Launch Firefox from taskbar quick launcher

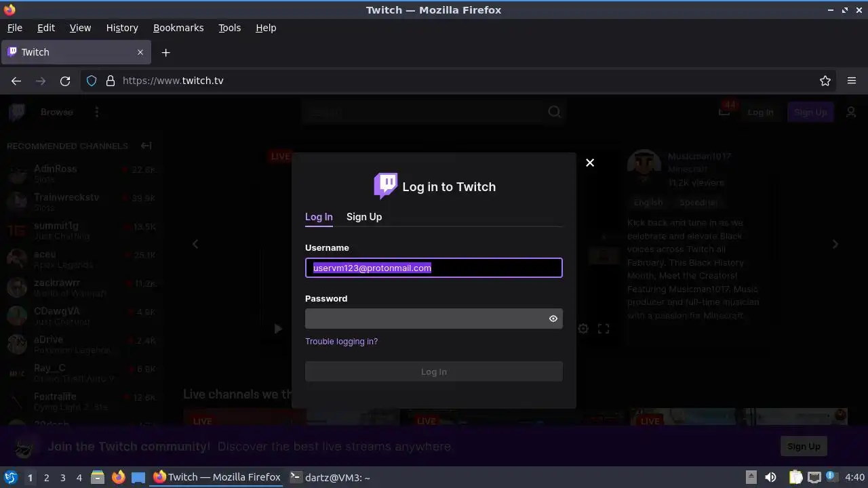click(118, 477)
